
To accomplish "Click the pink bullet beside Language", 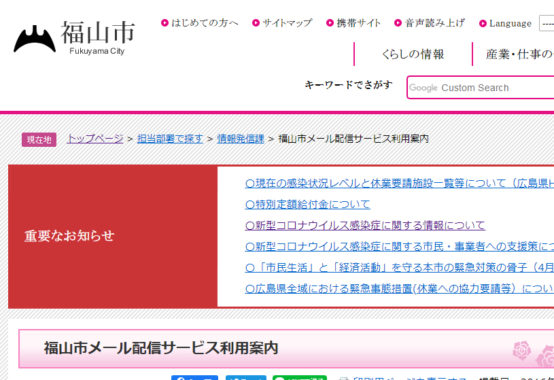I will pyautogui.click(x=483, y=23).
